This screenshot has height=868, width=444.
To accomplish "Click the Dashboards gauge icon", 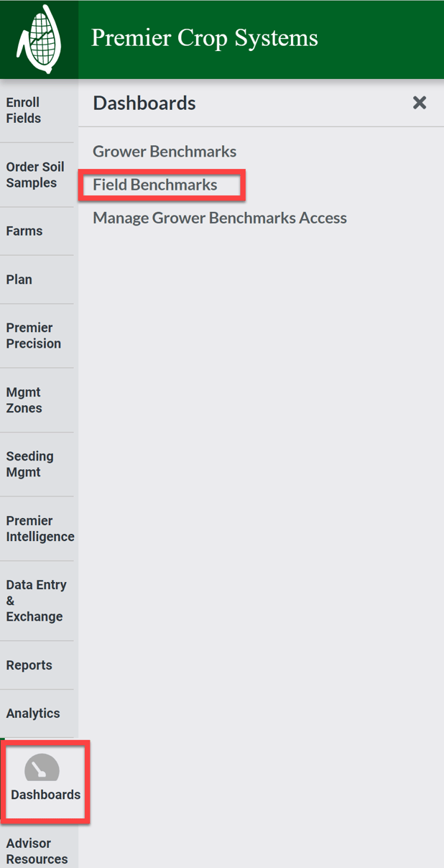I will click(42, 767).
